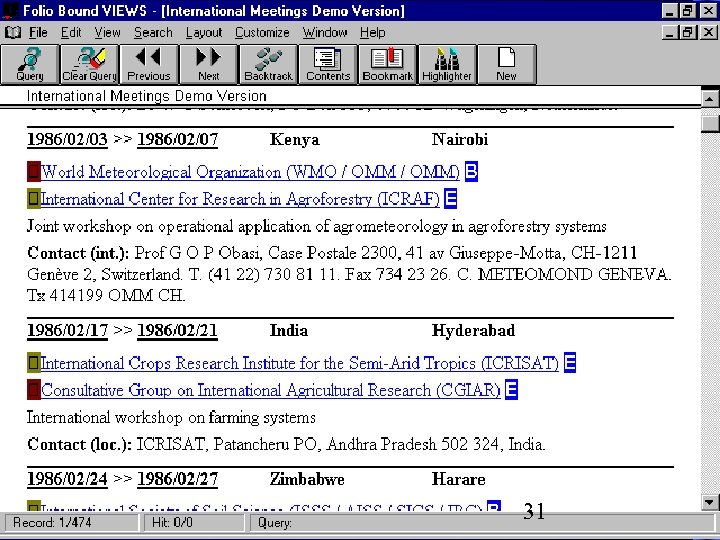The image size is (720, 540).
Task: Open the Query toolbar tool
Action: pos(30,64)
